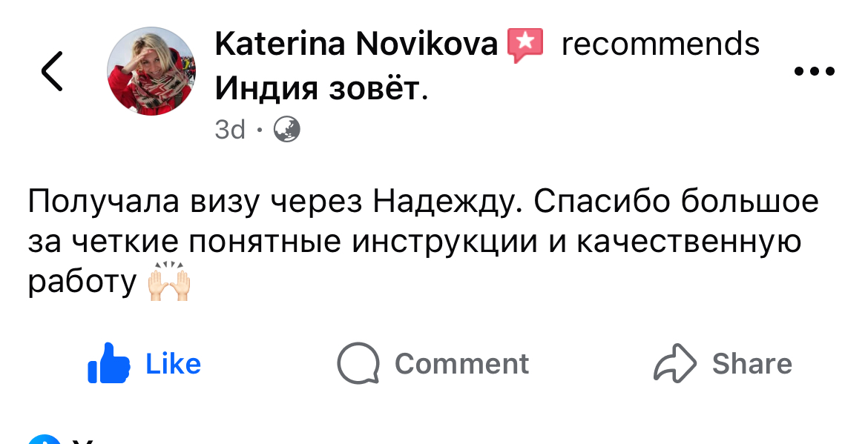Click the share arrow icon

tap(674, 364)
